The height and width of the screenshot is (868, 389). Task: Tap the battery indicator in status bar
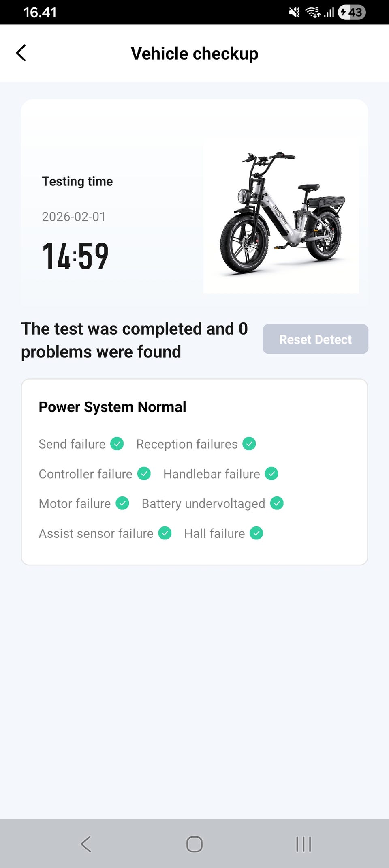(352, 13)
